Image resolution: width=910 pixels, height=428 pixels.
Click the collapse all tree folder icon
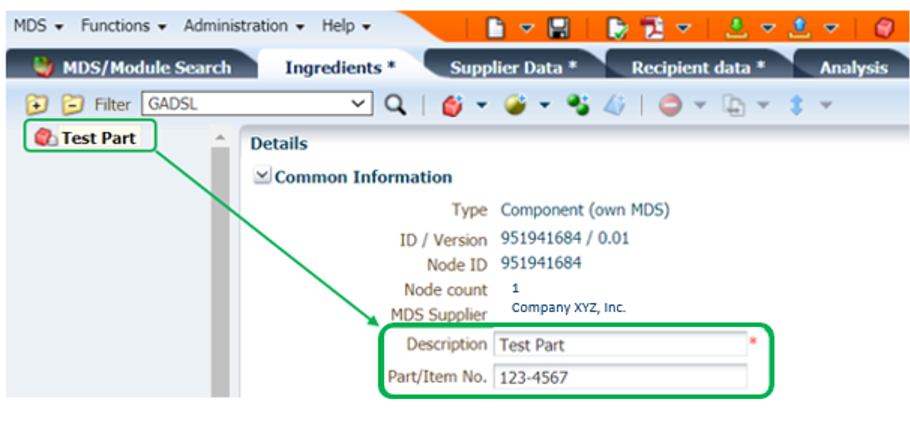click(x=71, y=104)
